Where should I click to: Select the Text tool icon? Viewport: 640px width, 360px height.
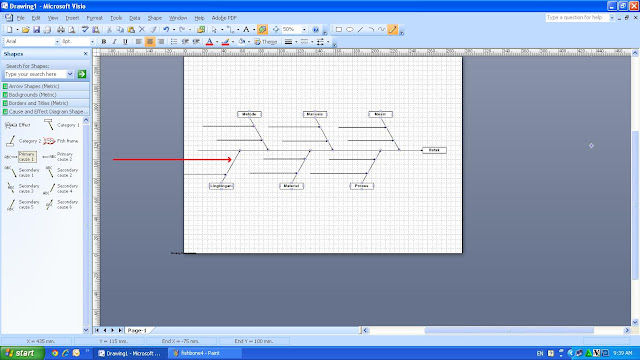click(x=246, y=29)
